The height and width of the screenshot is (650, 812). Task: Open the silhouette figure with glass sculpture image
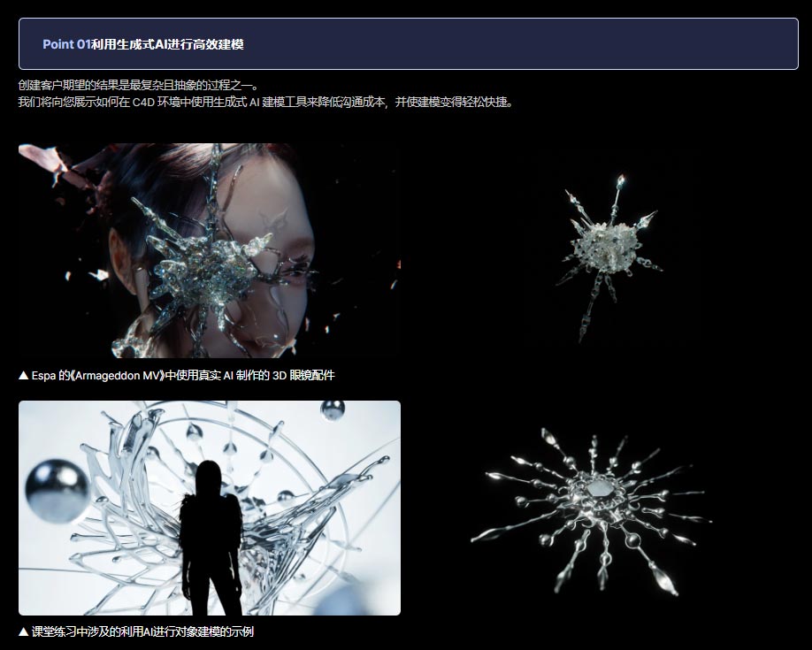210,509
